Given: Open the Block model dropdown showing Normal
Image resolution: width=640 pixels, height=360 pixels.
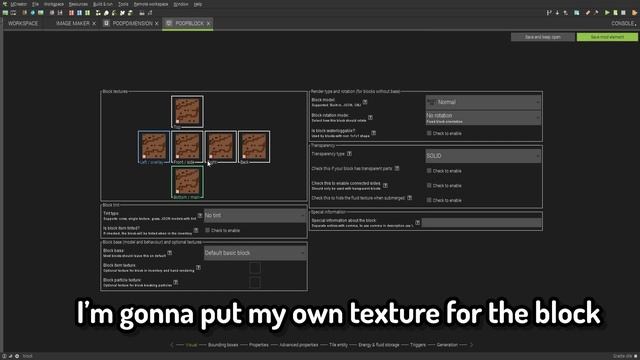Looking at the screenshot, I should click(483, 102).
